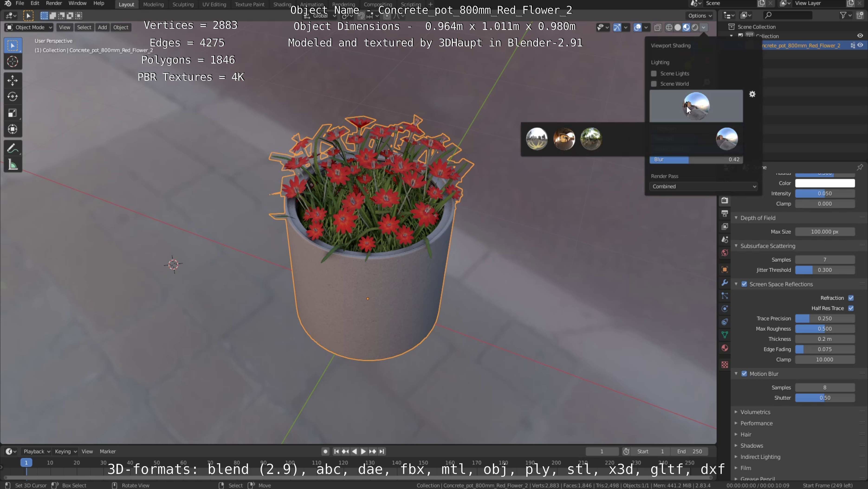The width and height of the screenshot is (868, 489).
Task: Activate the Select Box tool
Action: click(13, 45)
